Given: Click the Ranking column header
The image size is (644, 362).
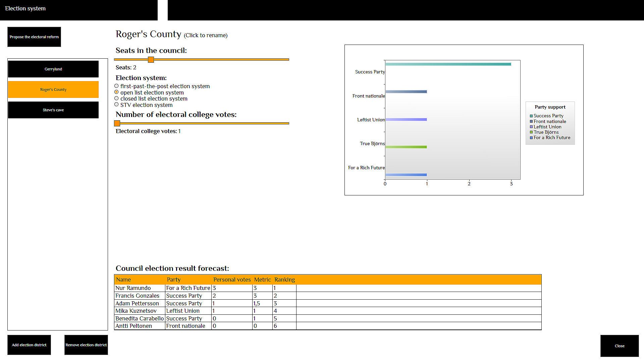Looking at the screenshot, I should pyautogui.click(x=284, y=280).
